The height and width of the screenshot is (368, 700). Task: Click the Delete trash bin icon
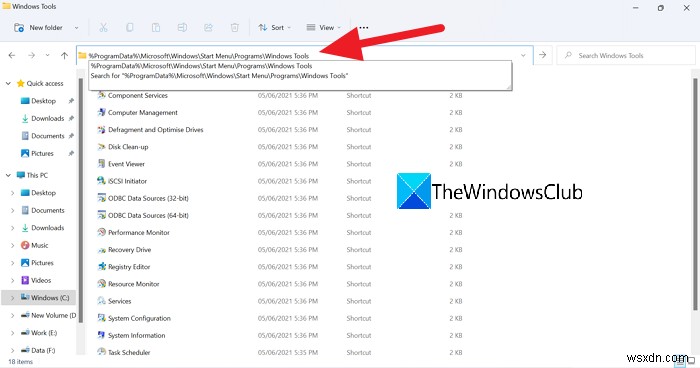pos(235,28)
